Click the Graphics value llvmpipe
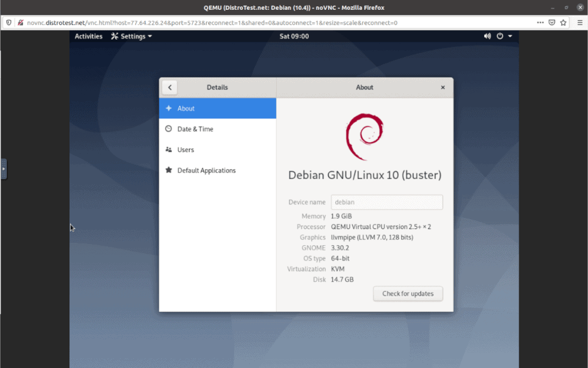 [x=372, y=237]
